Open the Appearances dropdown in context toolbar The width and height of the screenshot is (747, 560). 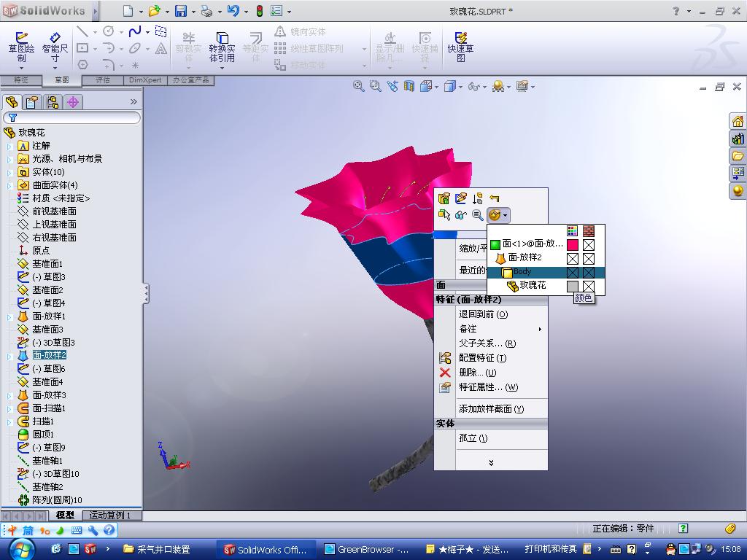505,215
